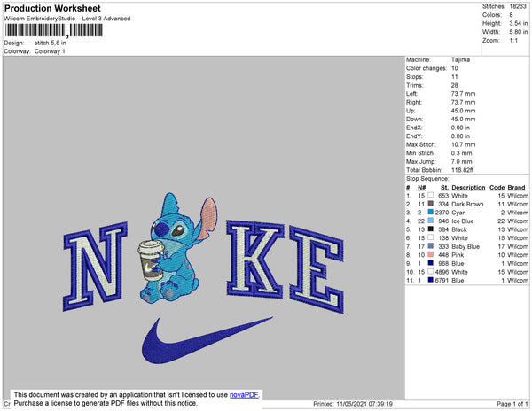Click the Blue swatch for stop 11
The width and height of the screenshot is (532, 411).
click(431, 280)
